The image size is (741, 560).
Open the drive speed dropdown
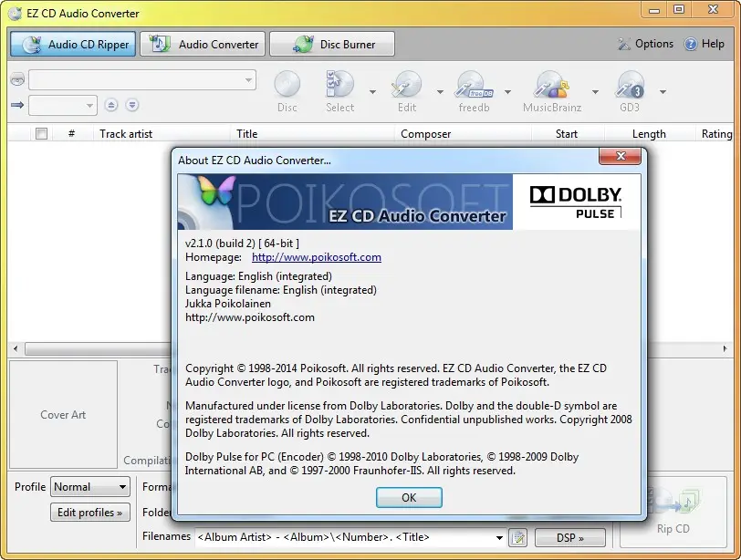pos(63,105)
